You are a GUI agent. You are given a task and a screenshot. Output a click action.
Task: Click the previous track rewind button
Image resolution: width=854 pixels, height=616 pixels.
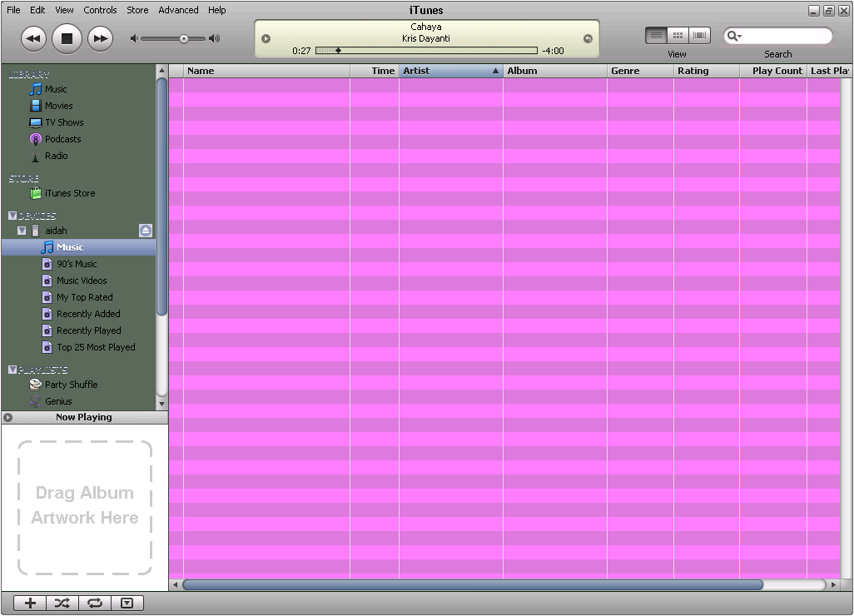click(x=33, y=38)
